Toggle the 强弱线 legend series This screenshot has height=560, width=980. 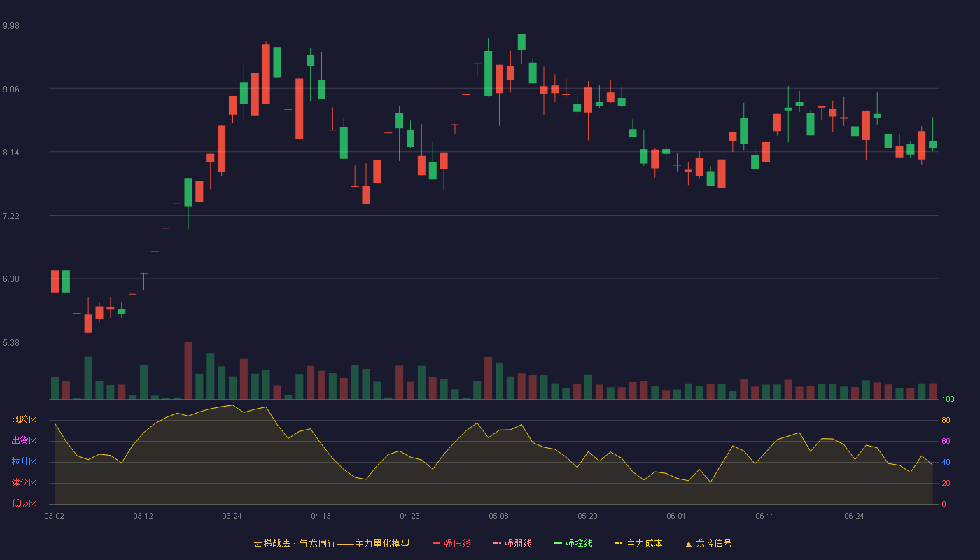point(512,543)
